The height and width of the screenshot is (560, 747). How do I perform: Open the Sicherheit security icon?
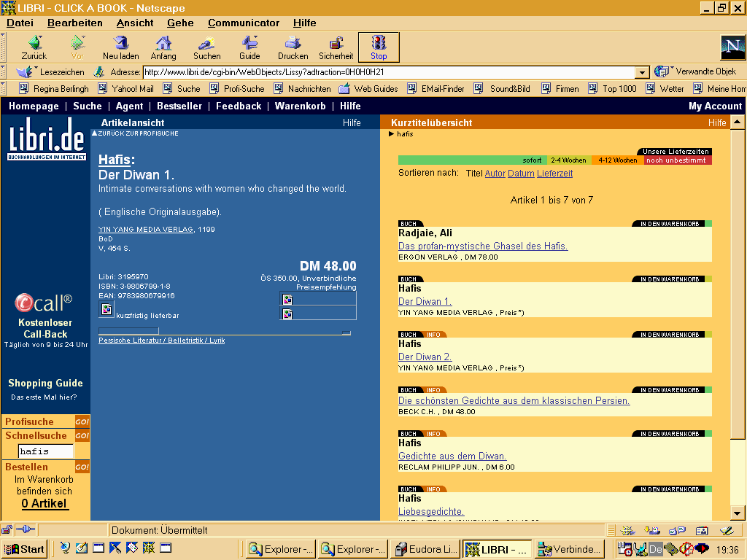click(336, 47)
